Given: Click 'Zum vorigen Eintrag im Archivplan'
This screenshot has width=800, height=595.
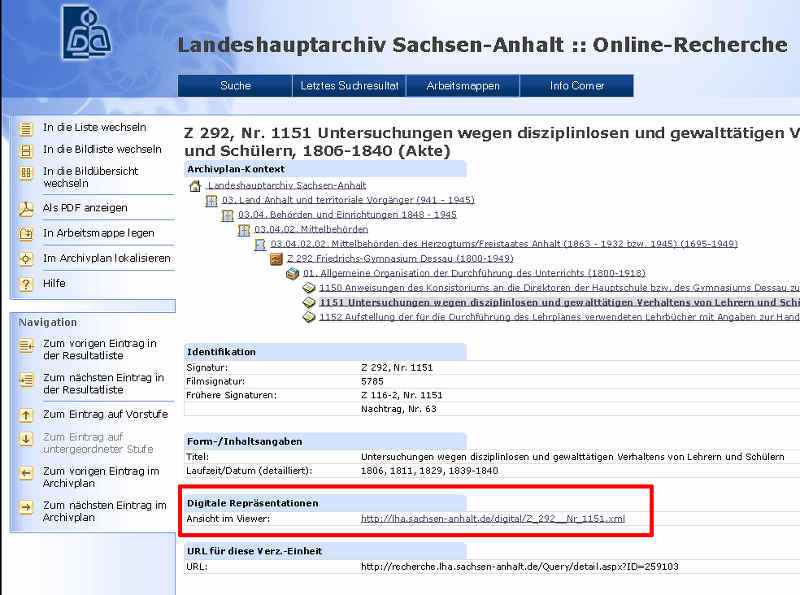Looking at the screenshot, I should tap(101, 477).
